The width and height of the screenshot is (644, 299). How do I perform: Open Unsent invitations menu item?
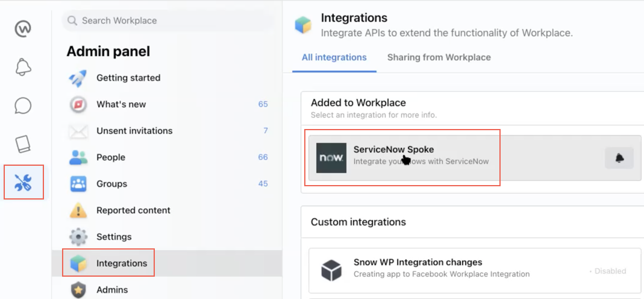pos(167,131)
